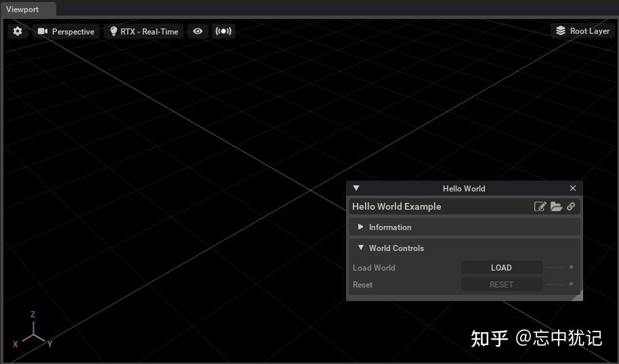619x364 pixels.
Task: Open source script edit icon
Action: tap(540, 206)
